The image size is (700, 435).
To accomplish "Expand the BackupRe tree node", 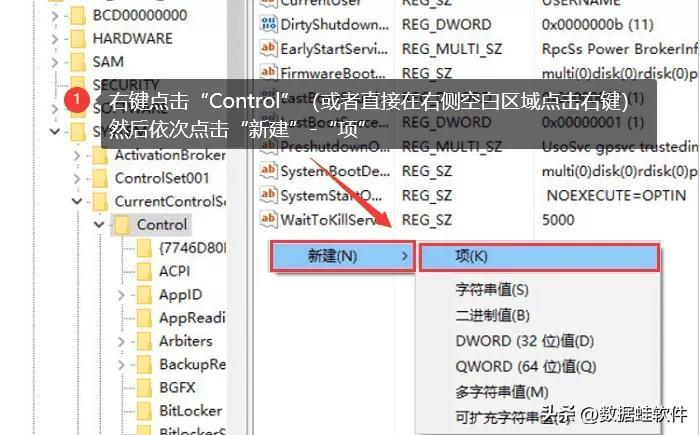I will [x=121, y=365].
